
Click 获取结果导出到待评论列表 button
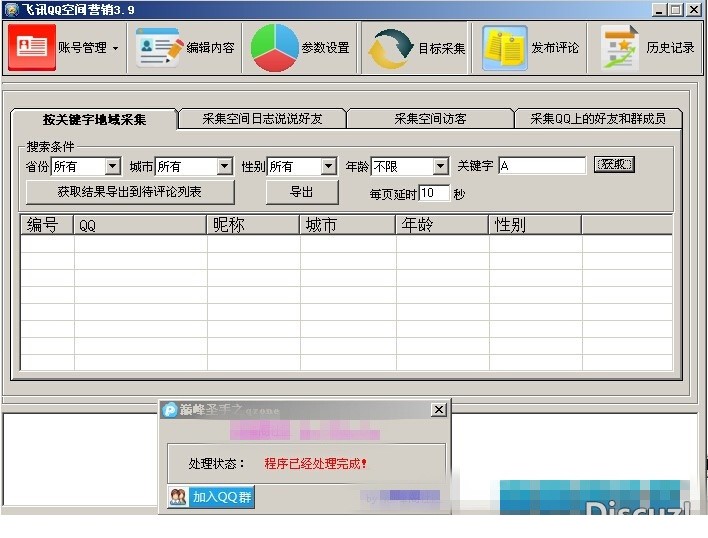click(x=130, y=192)
